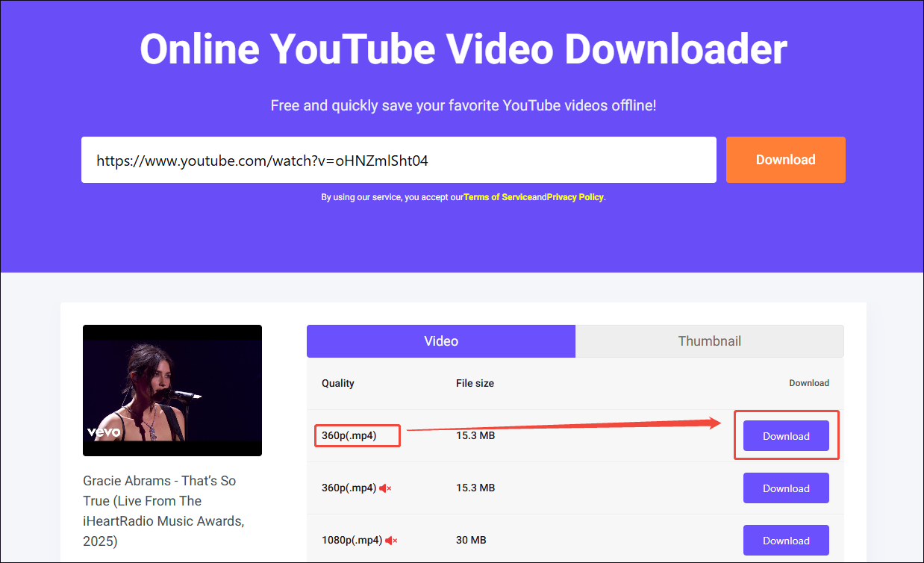
Task: Click the Download column header
Action: click(x=809, y=382)
